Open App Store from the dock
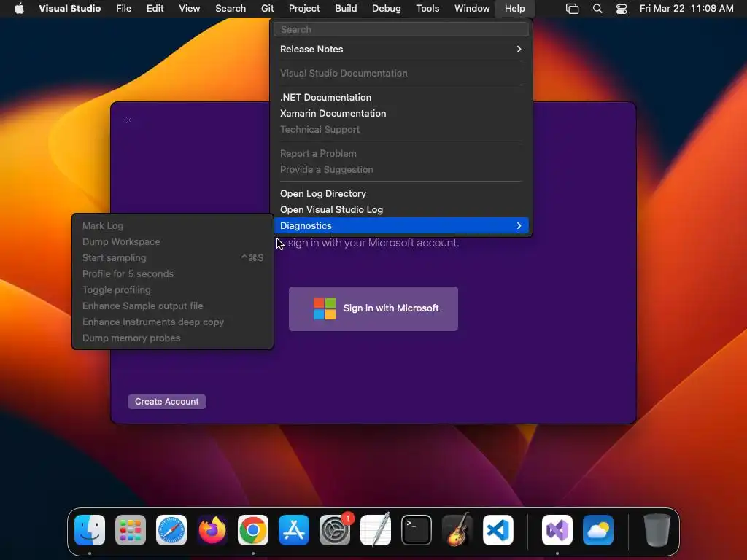747x560 pixels. [294, 530]
